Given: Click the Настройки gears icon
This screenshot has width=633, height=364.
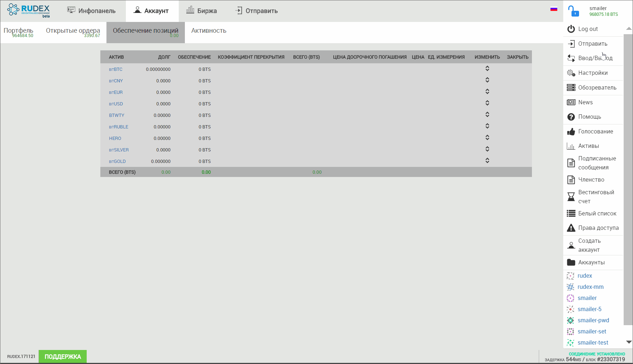Looking at the screenshot, I should pyautogui.click(x=571, y=73).
